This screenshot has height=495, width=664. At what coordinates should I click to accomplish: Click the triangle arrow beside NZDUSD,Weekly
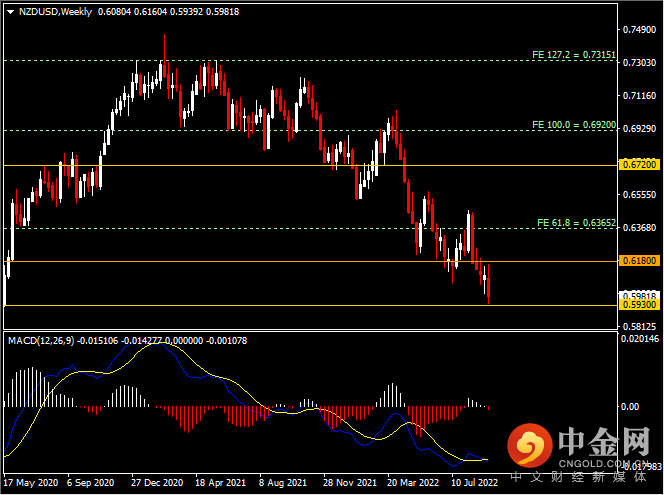pos(11,12)
